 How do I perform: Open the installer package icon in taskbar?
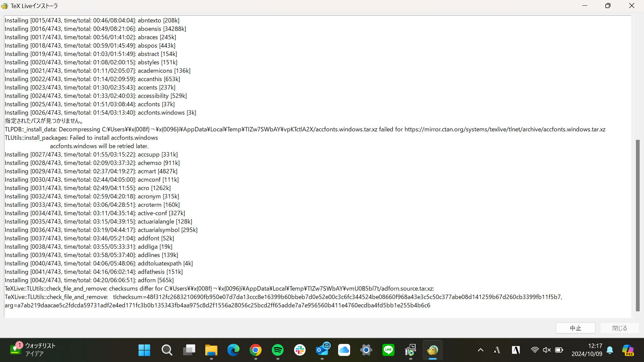[411, 350]
